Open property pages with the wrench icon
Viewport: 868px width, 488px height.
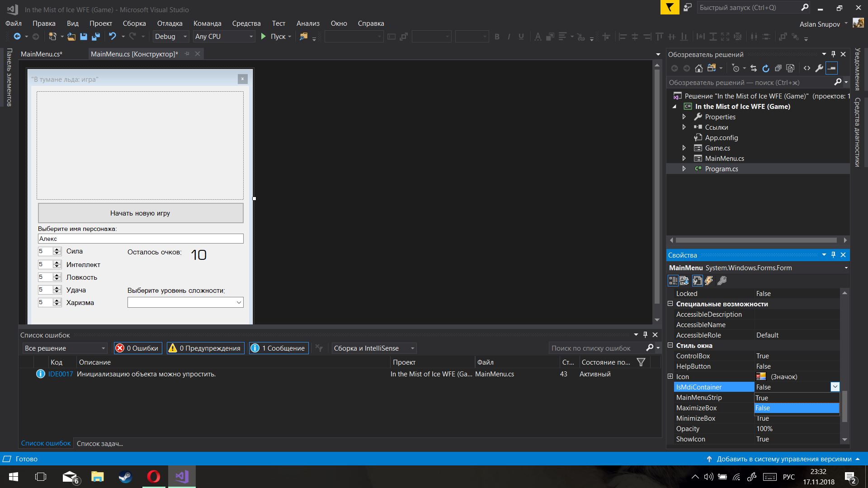(x=722, y=281)
